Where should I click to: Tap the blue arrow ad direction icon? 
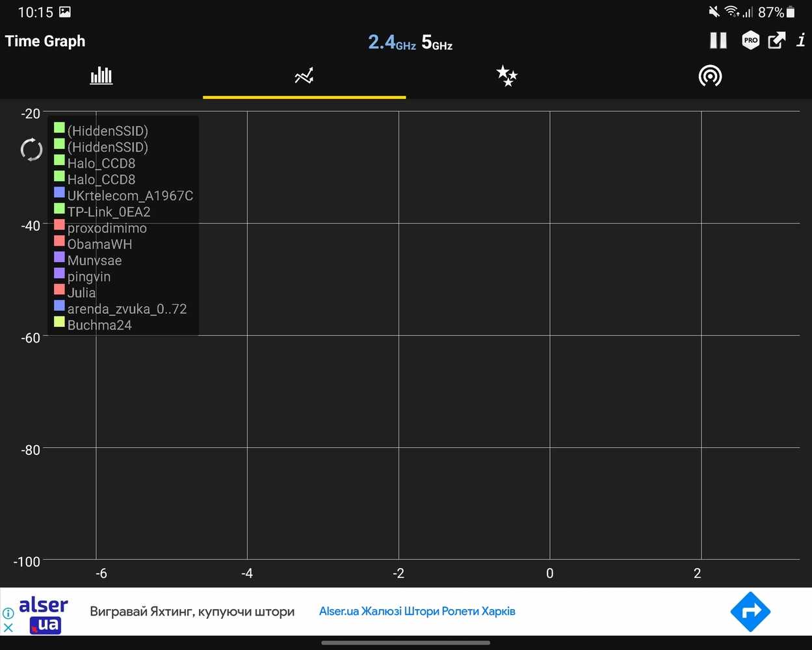750,612
